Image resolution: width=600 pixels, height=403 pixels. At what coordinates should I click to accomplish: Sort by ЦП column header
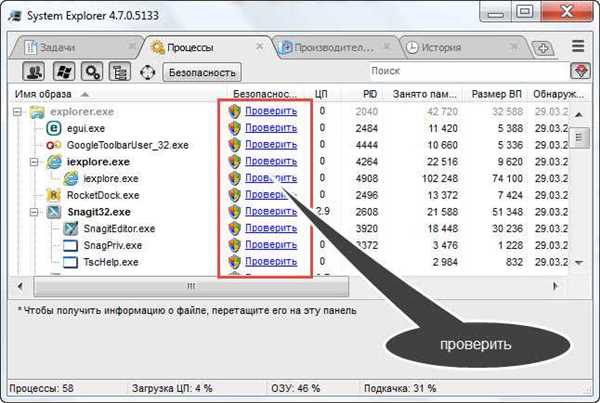(321, 94)
